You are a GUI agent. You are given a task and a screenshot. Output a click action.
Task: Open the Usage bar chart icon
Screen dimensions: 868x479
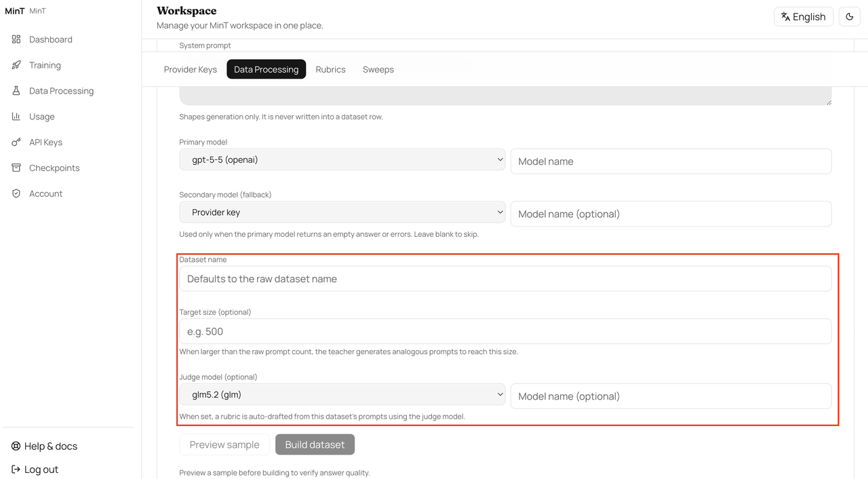[x=16, y=117]
